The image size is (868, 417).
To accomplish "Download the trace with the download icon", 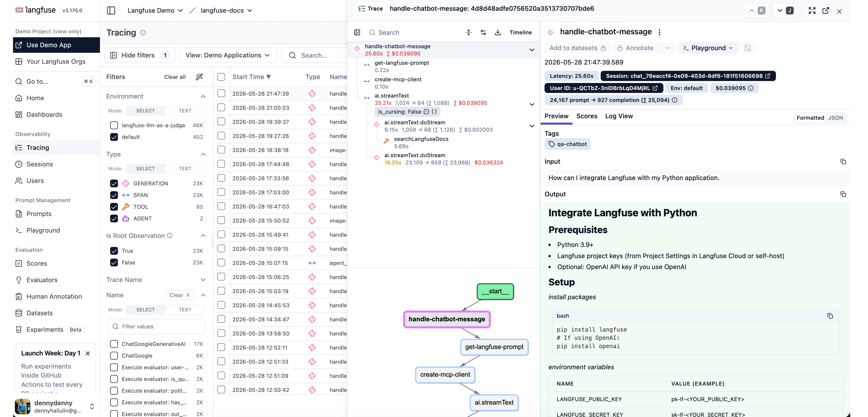I will 498,32.
